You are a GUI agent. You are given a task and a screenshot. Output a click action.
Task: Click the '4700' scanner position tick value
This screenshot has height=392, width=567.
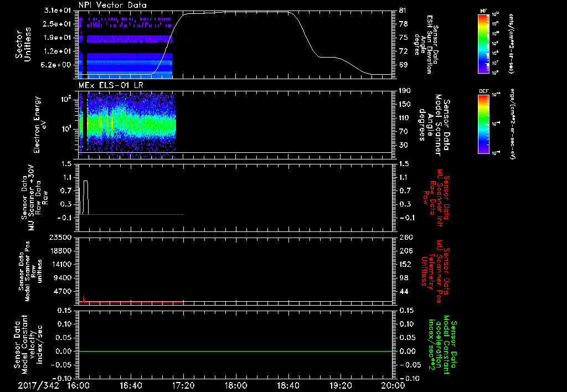tap(63, 291)
